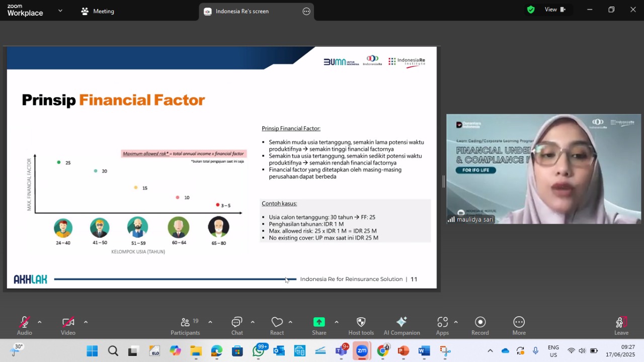Start recording with Record button
The image size is (644, 362).
480,326
